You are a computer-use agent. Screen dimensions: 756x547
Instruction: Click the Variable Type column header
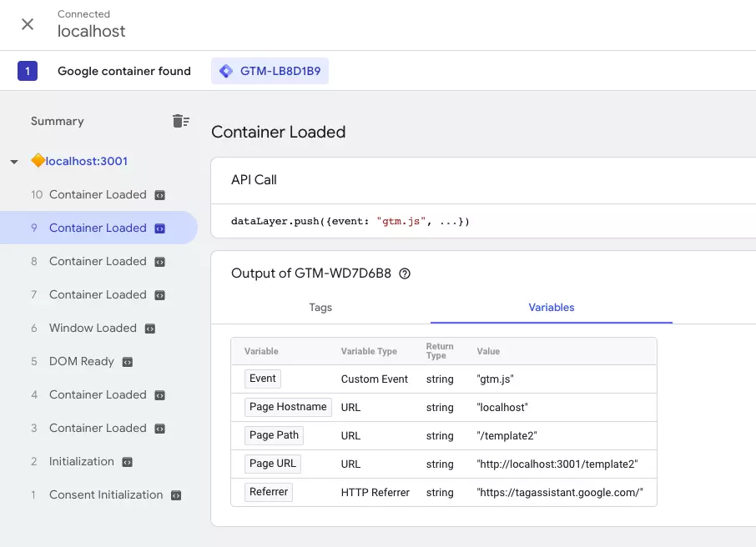[x=369, y=351]
